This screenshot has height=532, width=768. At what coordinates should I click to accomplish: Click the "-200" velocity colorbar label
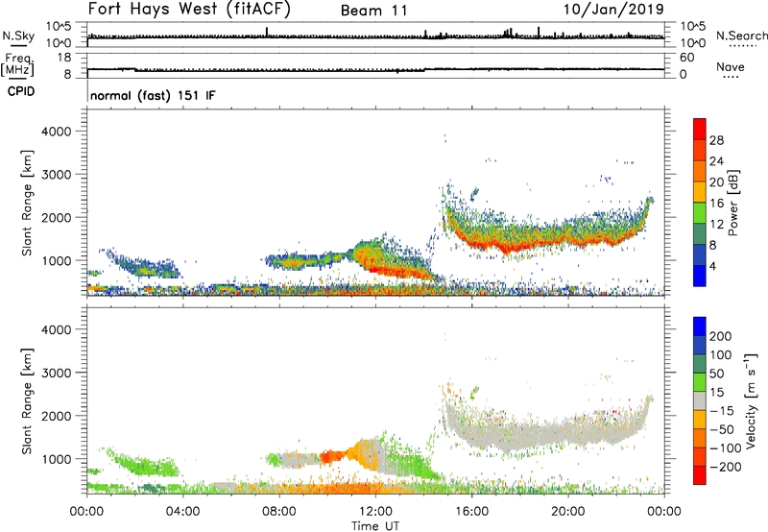pyautogui.click(x=726, y=467)
